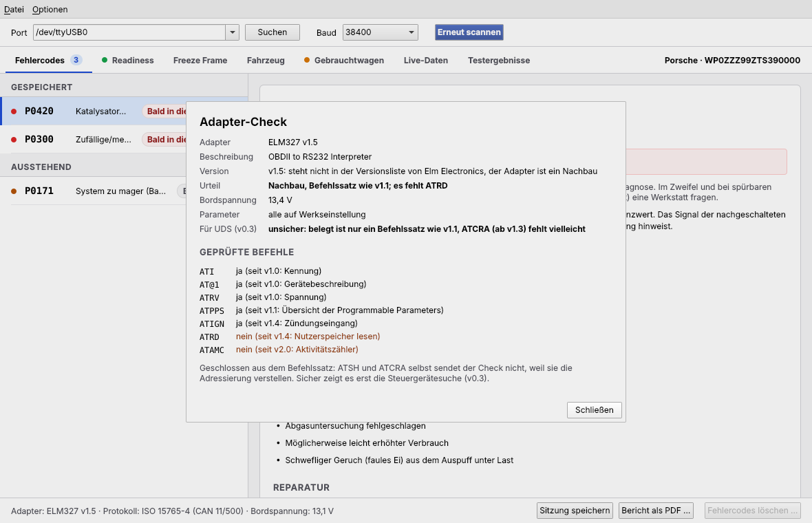Screen dimensions: 812x523
Task: Switch to the Testergebnisse tab
Action: click(499, 60)
